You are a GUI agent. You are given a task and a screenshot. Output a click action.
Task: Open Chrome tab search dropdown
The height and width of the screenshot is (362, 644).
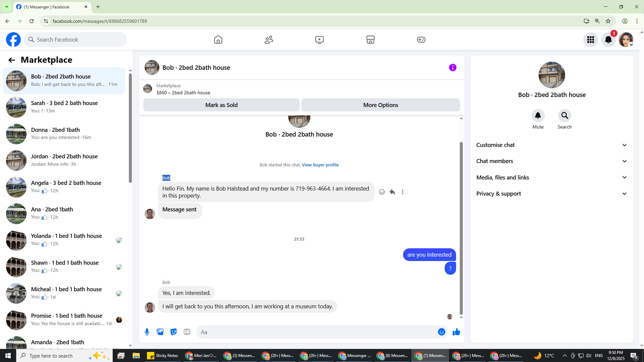(7, 7)
